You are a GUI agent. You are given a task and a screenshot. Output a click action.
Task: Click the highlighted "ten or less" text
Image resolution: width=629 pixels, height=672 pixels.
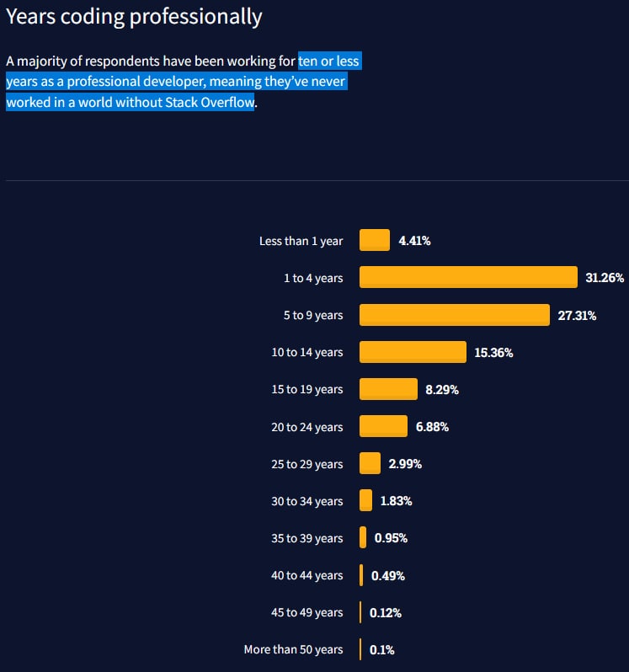[329, 61]
